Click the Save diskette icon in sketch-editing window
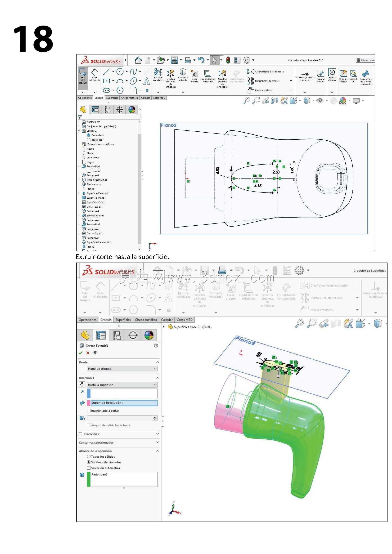Screen dimensions: 392x554 pos(174,60)
